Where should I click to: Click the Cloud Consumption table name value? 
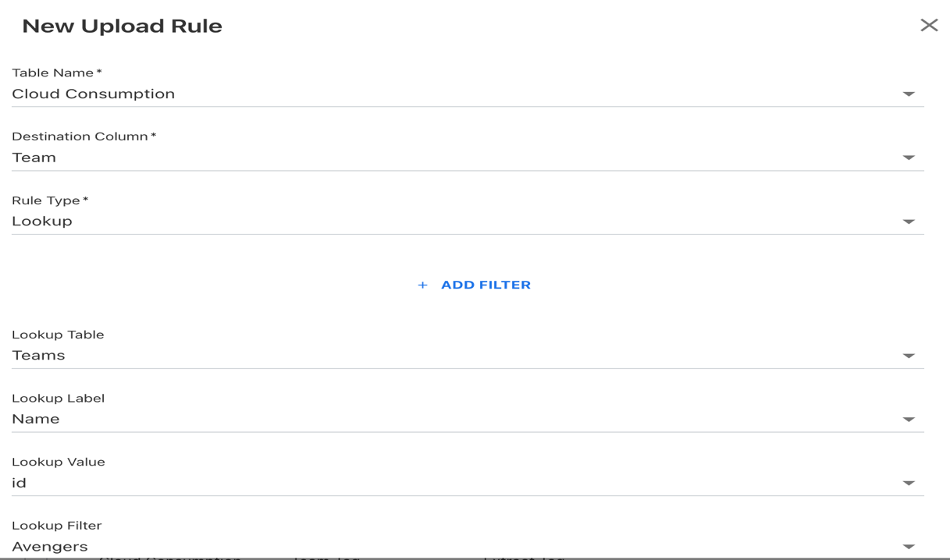click(x=93, y=94)
